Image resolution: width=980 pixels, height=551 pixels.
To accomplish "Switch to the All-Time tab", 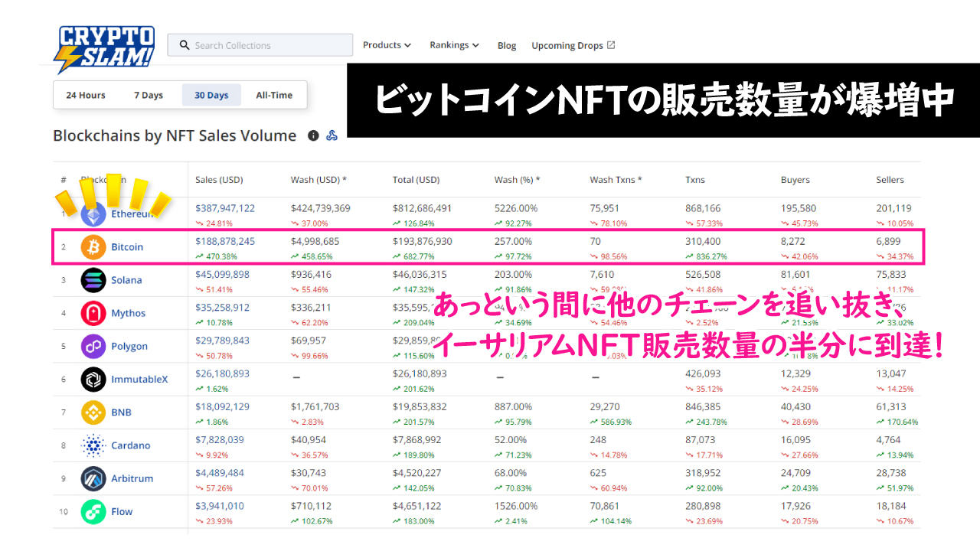I will [274, 96].
